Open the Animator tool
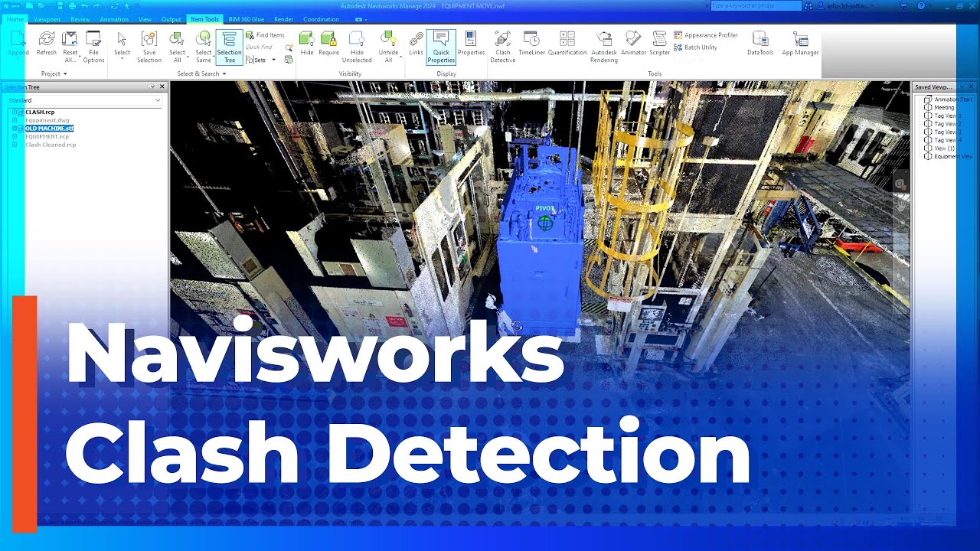 tap(633, 43)
